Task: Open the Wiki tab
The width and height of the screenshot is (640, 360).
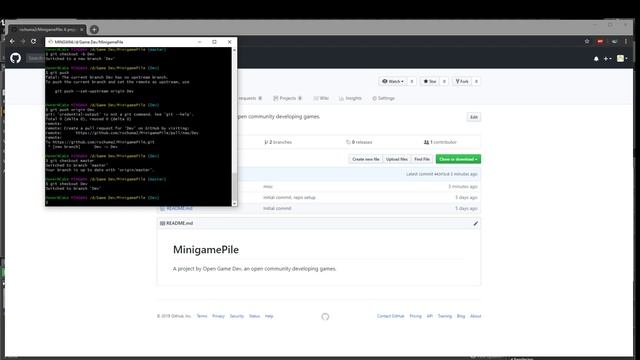Action: [321, 98]
